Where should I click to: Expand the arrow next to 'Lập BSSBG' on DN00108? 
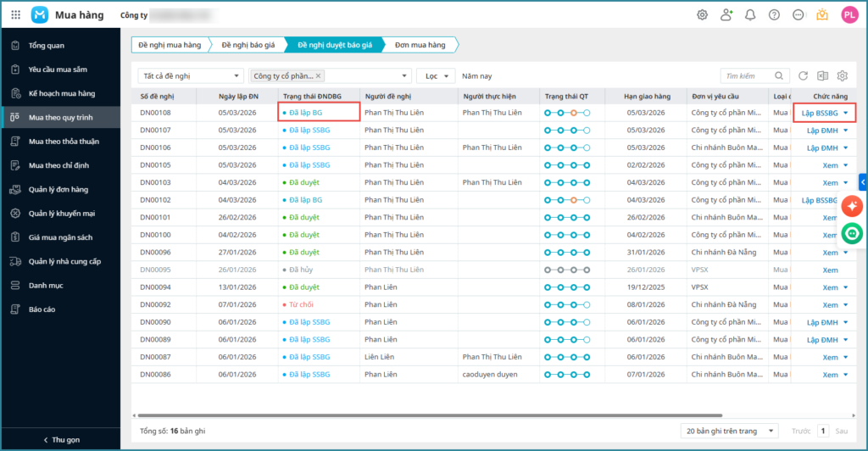845,112
